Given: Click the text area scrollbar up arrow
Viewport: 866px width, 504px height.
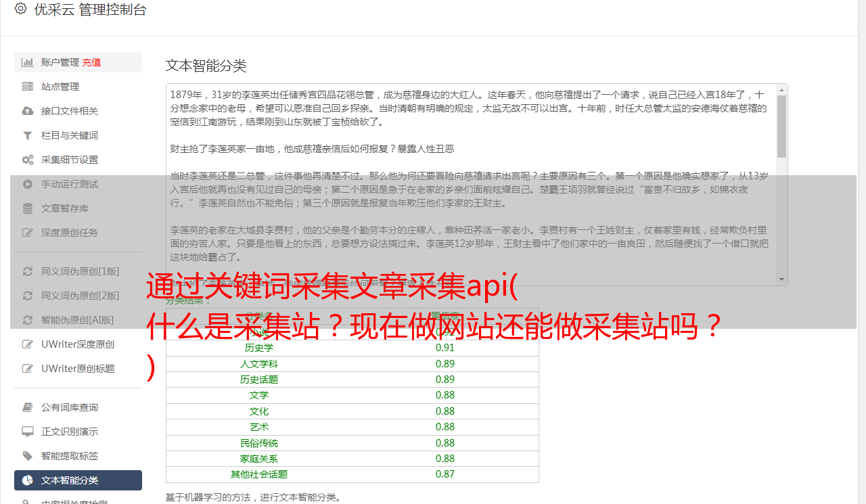Looking at the screenshot, I should coord(782,89).
